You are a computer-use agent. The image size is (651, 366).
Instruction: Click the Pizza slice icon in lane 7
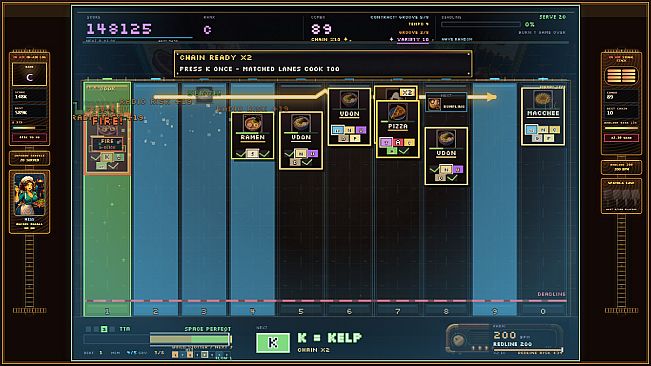click(397, 112)
